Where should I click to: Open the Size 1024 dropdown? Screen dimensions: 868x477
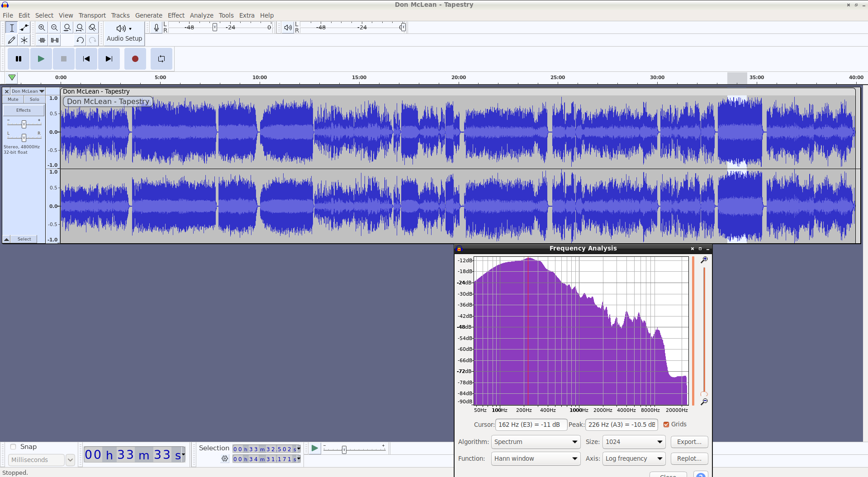pos(634,442)
